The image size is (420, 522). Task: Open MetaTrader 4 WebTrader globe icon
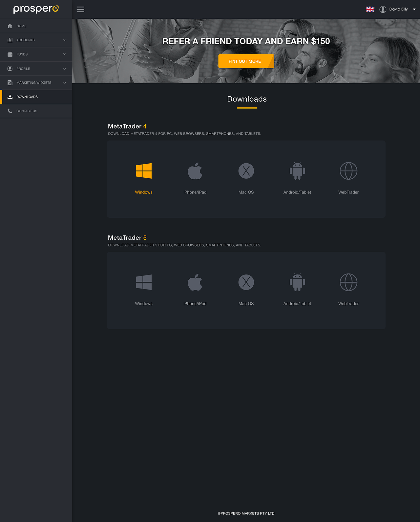pos(348,171)
